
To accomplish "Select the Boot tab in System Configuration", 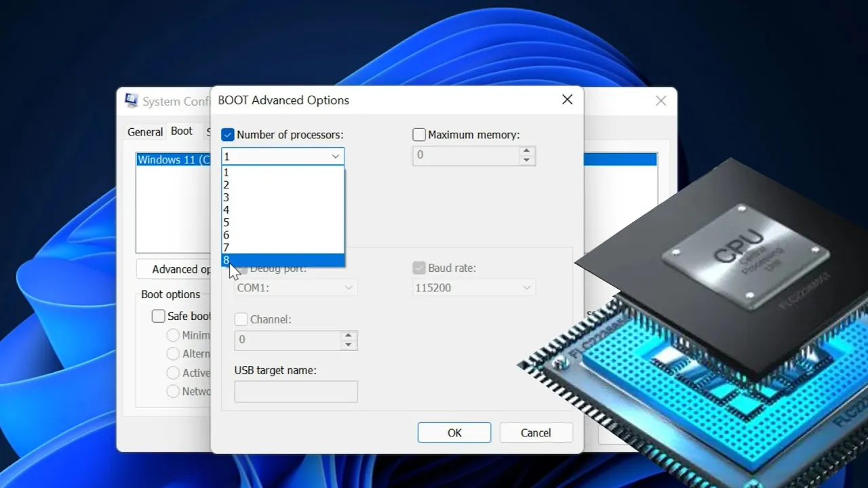I will (182, 131).
